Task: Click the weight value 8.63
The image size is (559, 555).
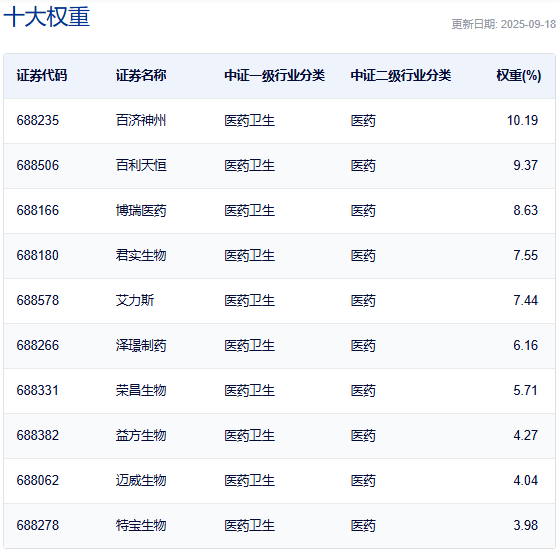Action: 525,210
